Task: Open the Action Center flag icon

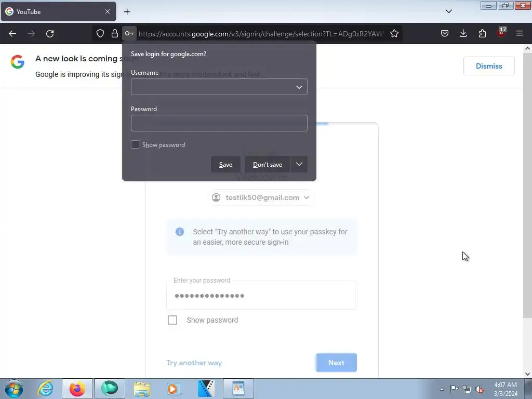Action: [454, 389]
